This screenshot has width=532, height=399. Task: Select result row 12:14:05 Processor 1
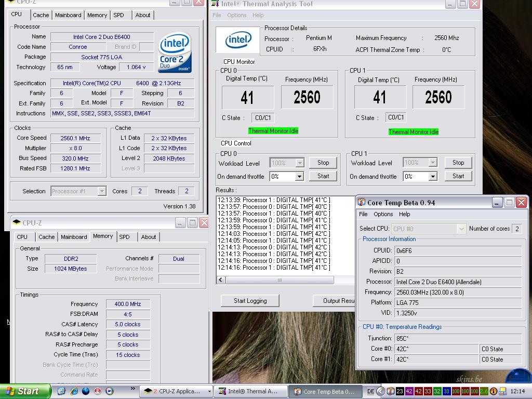(274, 240)
